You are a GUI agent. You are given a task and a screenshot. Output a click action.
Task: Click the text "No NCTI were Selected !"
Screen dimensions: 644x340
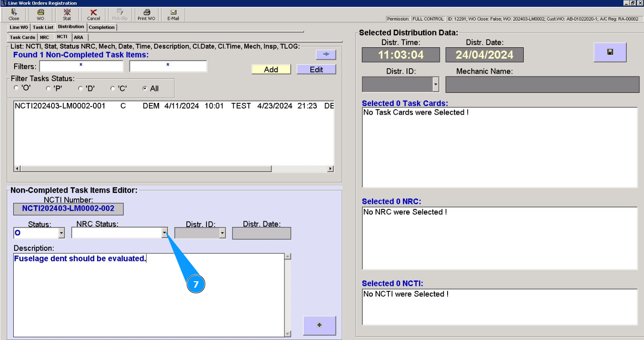(406, 294)
